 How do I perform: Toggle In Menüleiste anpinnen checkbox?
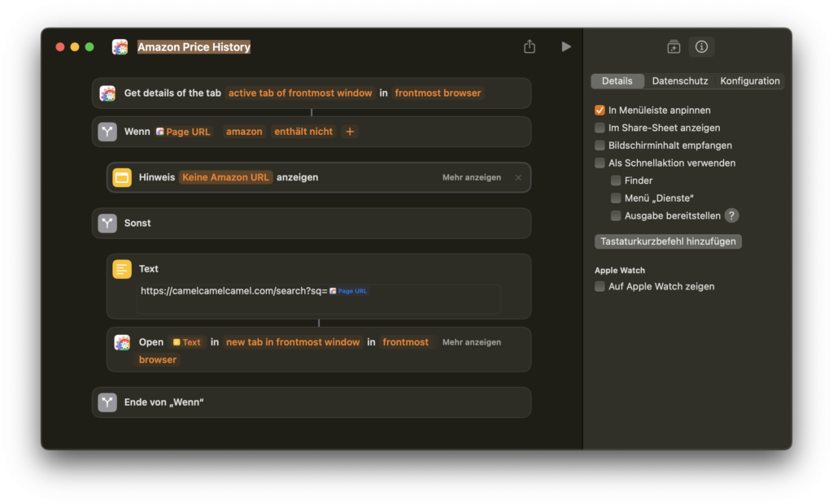click(x=600, y=111)
